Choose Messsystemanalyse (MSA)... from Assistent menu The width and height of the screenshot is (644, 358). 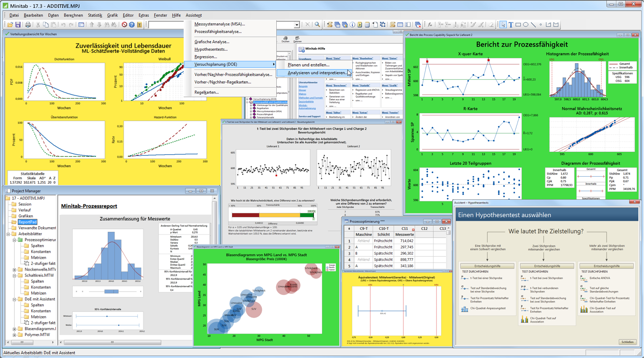[x=220, y=24]
